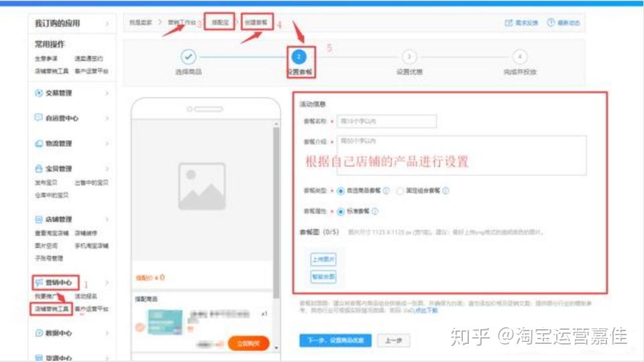Viewport: 644px width, 362px height.
Task: Click the blue 下一步，设置商品优惠 button
Action: [335, 341]
